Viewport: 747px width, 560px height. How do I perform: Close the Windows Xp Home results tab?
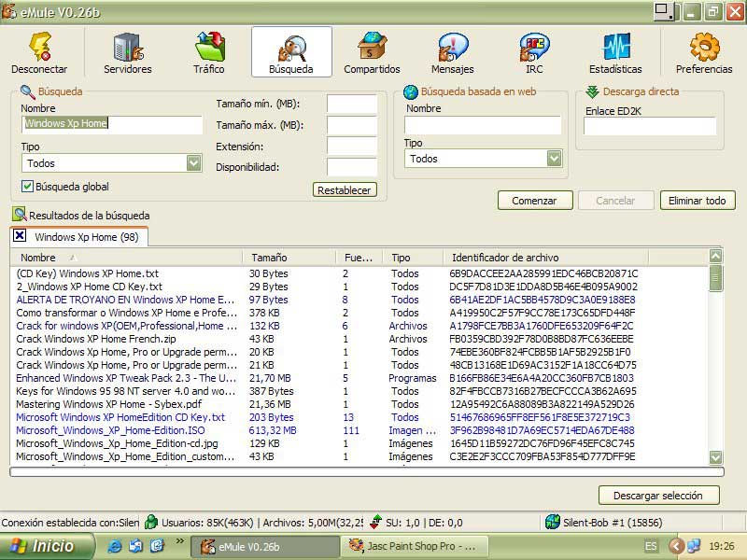pos(20,235)
